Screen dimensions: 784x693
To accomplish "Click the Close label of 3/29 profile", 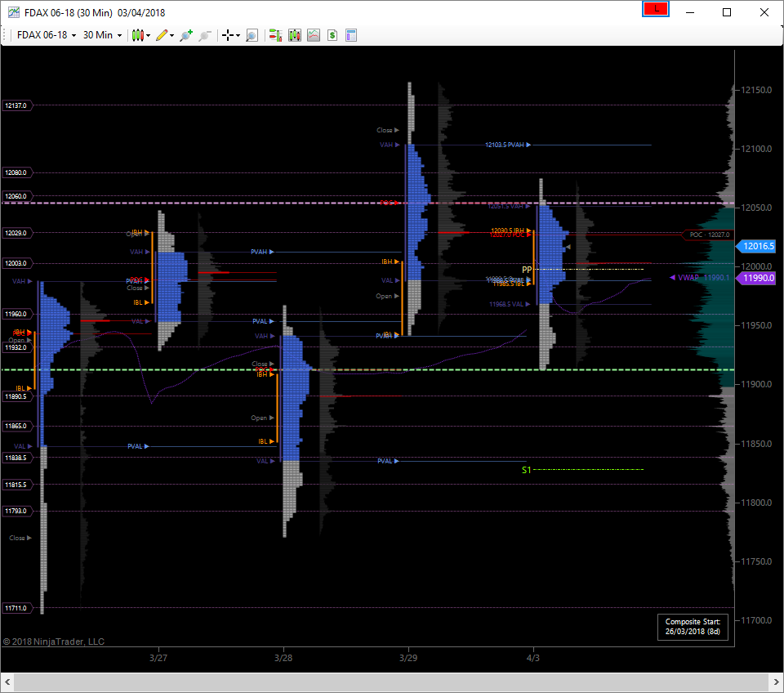I will click(x=387, y=130).
